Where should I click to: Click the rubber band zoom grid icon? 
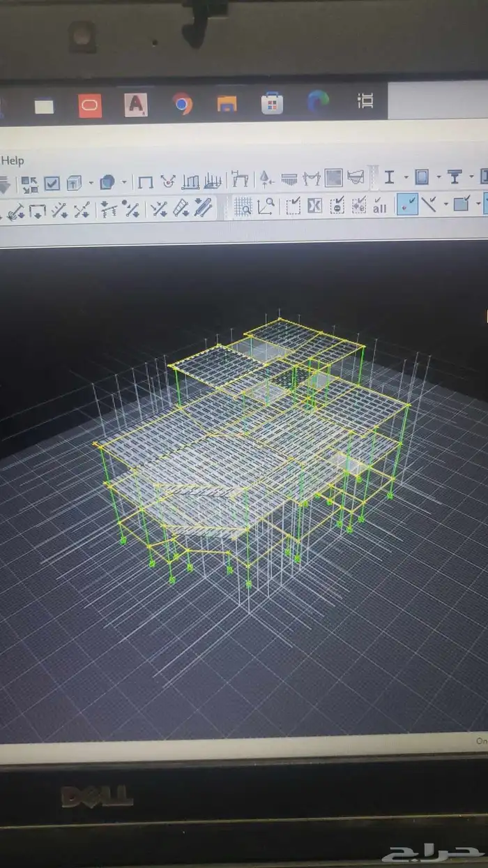point(243,207)
